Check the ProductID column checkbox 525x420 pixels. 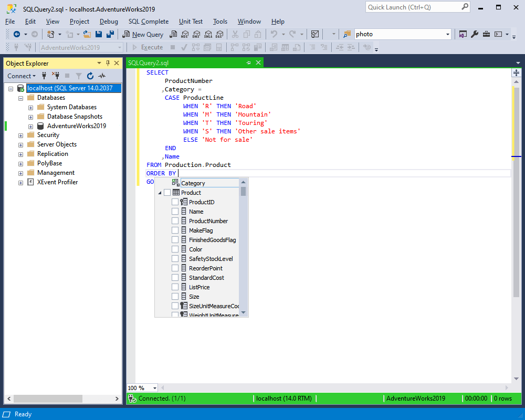[x=175, y=202]
